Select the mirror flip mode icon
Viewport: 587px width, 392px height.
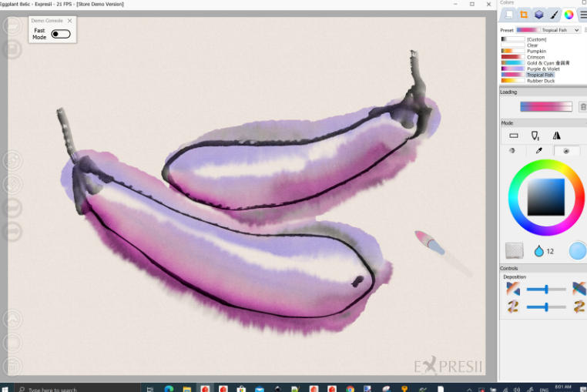tap(556, 136)
